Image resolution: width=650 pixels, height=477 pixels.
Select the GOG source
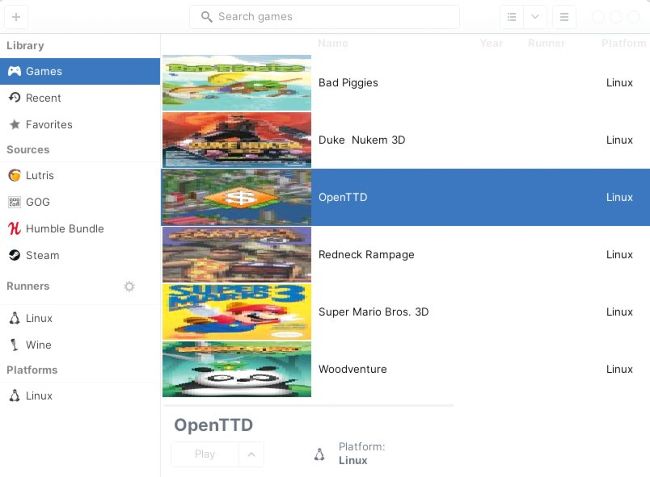coord(38,202)
